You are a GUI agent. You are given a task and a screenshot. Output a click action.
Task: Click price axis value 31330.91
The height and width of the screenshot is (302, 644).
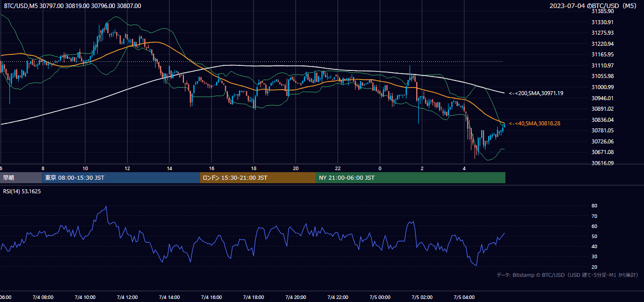pos(602,22)
